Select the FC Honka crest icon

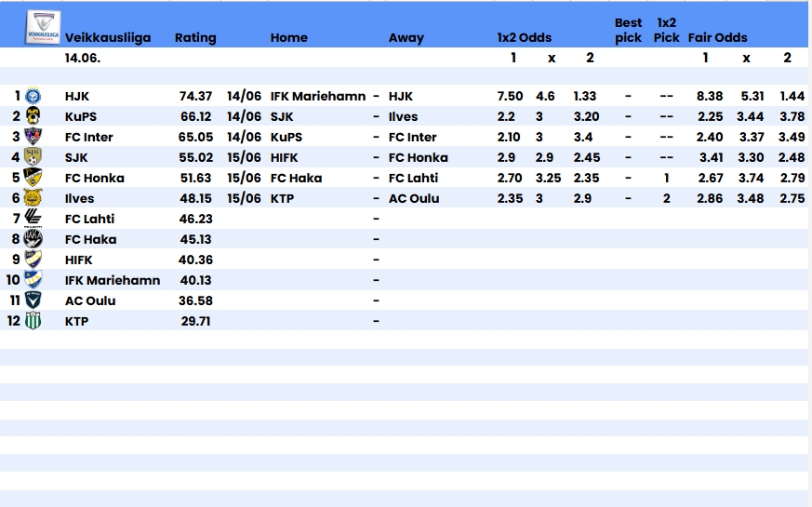coord(33,178)
